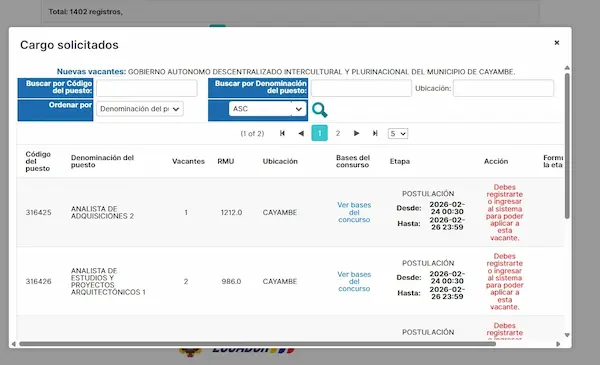This screenshot has height=365, width=600.
Task: Click the horizontal scrollbar of the table
Action: tap(258, 344)
